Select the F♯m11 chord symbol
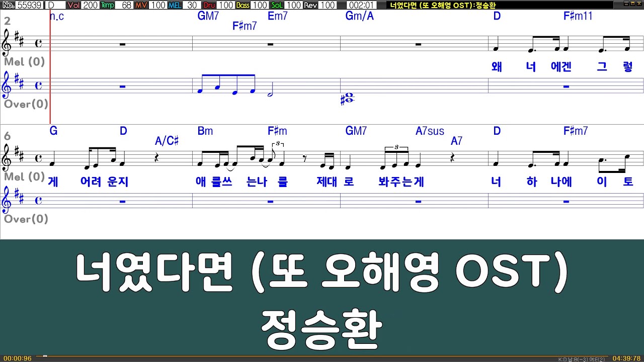644x362 pixels. pos(578,16)
